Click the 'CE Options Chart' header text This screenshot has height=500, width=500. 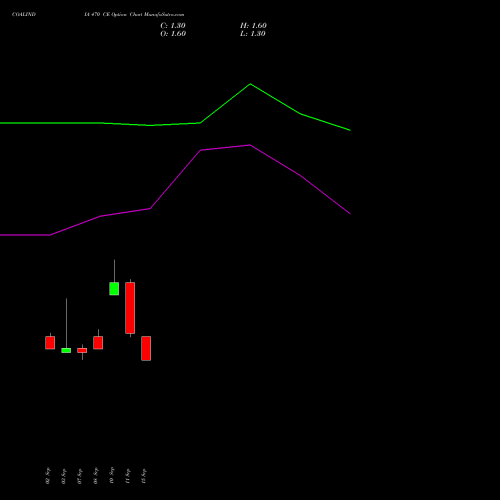[122, 14]
